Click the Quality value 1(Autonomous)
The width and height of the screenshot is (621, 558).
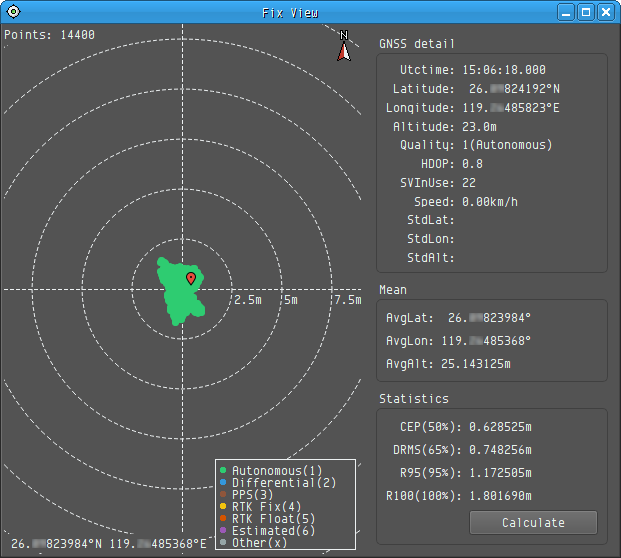click(507, 145)
